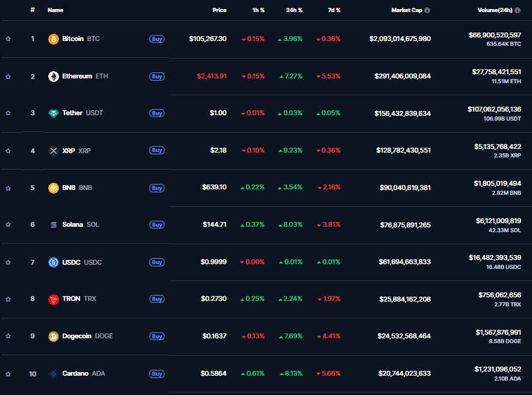
Task: Click the Dogecoin logo icon
Action: point(53,337)
